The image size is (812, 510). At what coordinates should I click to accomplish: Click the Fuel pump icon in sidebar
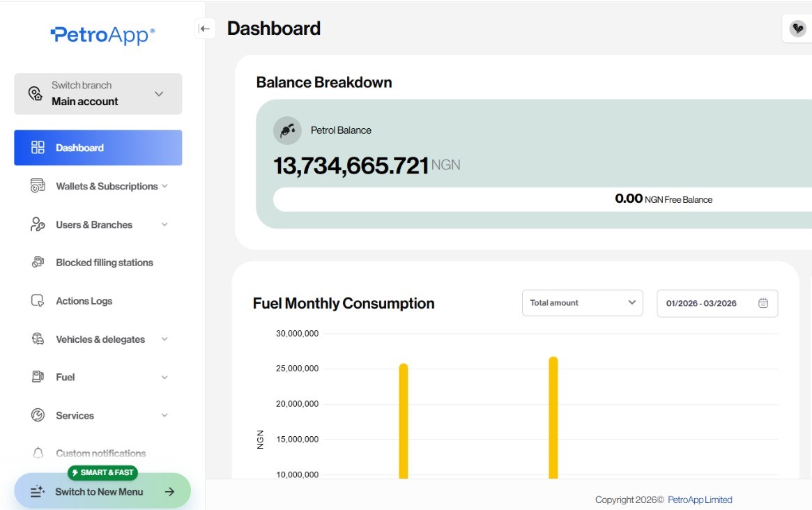[38, 377]
